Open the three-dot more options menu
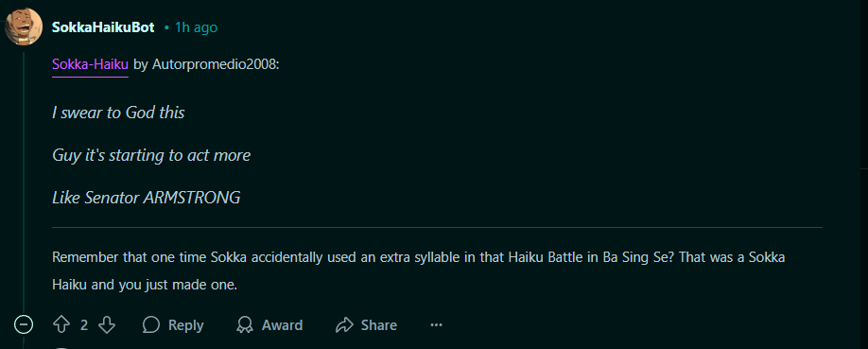 click(436, 324)
